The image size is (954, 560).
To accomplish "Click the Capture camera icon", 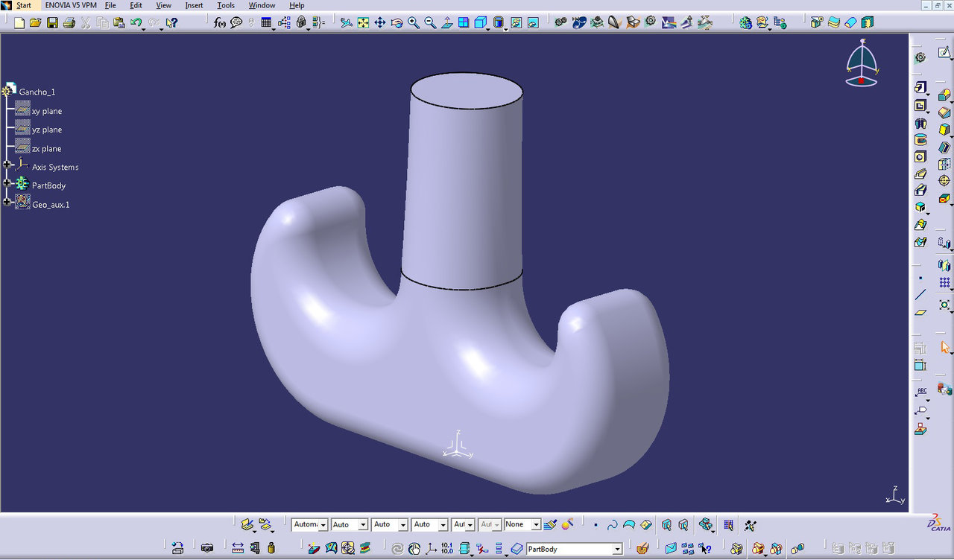I will [x=207, y=549].
